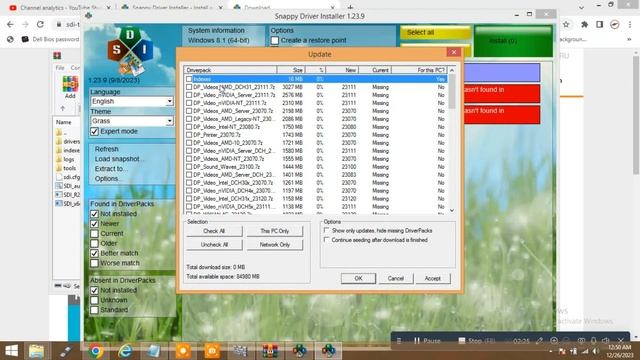Click the browser back arrow

10,24
